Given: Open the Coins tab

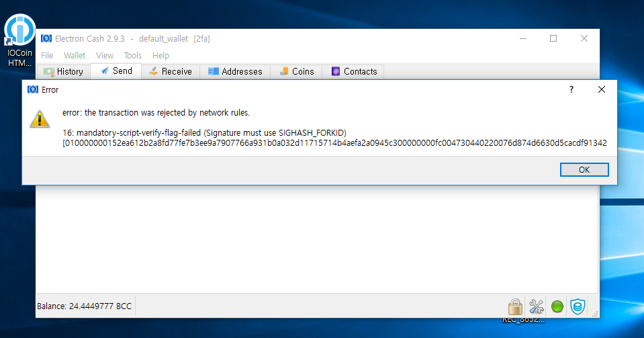Looking at the screenshot, I should [x=296, y=71].
